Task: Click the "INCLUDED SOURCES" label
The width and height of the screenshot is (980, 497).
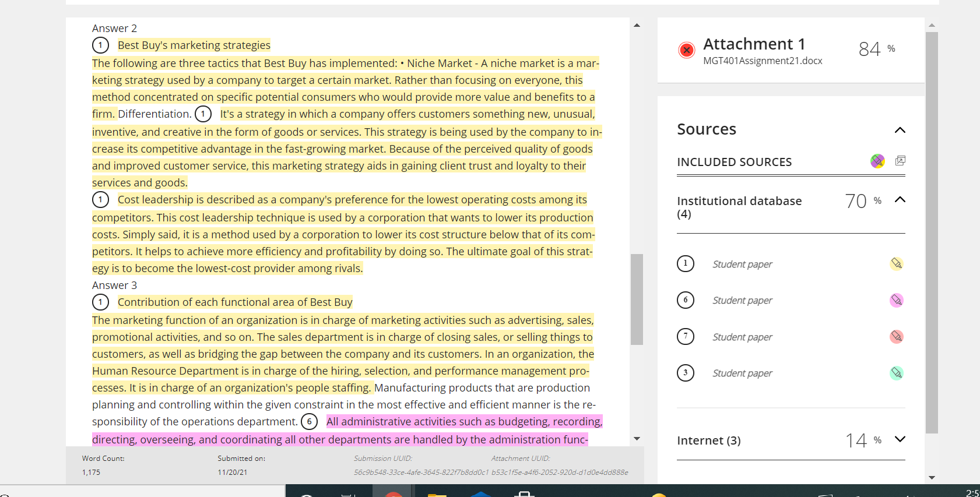Action: pos(735,162)
